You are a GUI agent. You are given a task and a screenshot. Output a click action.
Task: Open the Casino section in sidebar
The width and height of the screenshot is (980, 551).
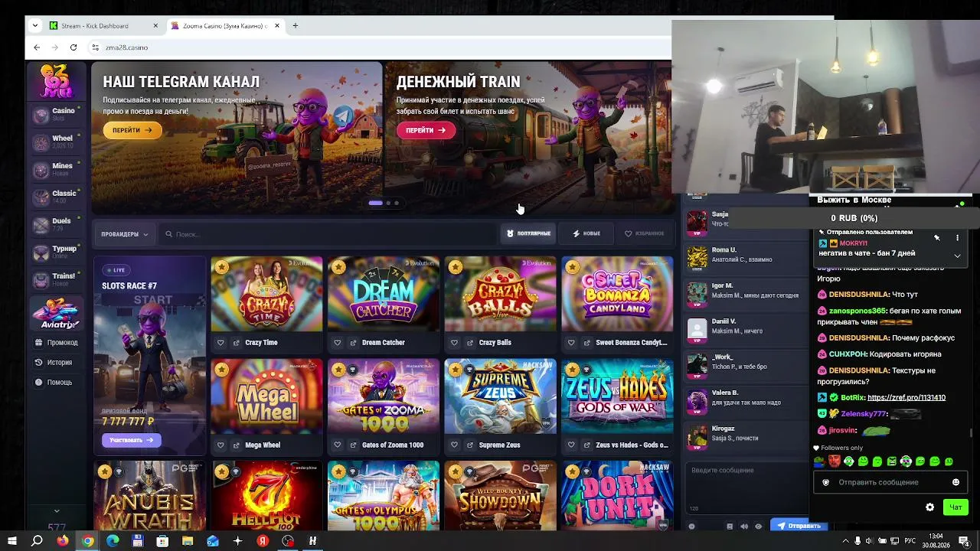click(55, 114)
